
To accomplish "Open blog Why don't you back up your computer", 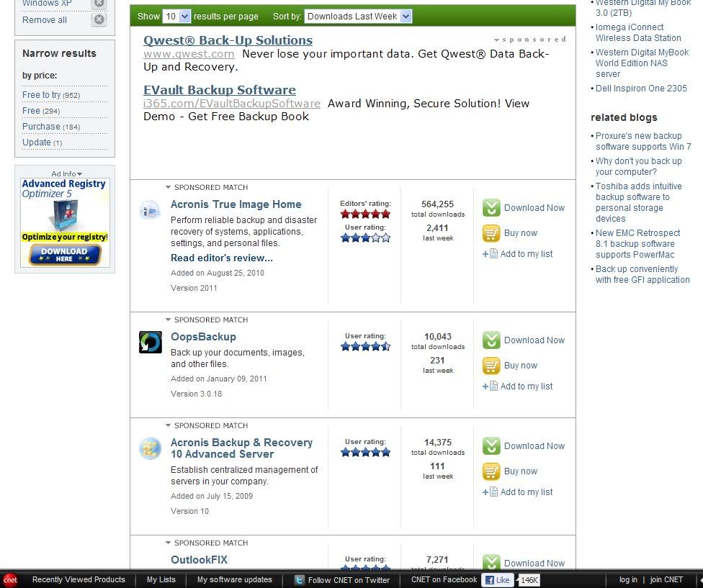I will (638, 166).
